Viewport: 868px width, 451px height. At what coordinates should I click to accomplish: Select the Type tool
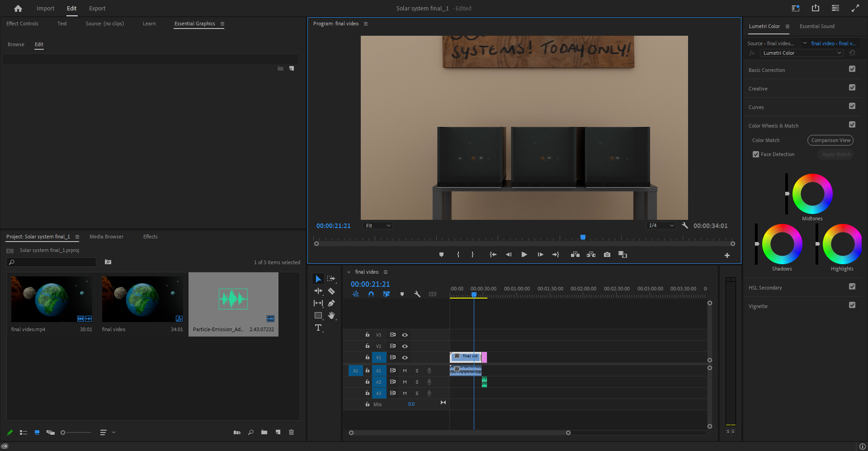pos(318,328)
